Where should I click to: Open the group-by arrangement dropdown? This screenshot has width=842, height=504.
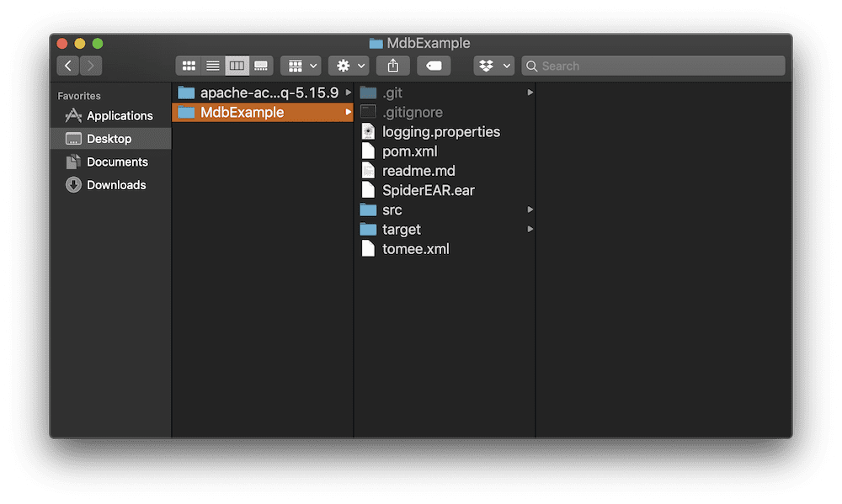[x=301, y=66]
